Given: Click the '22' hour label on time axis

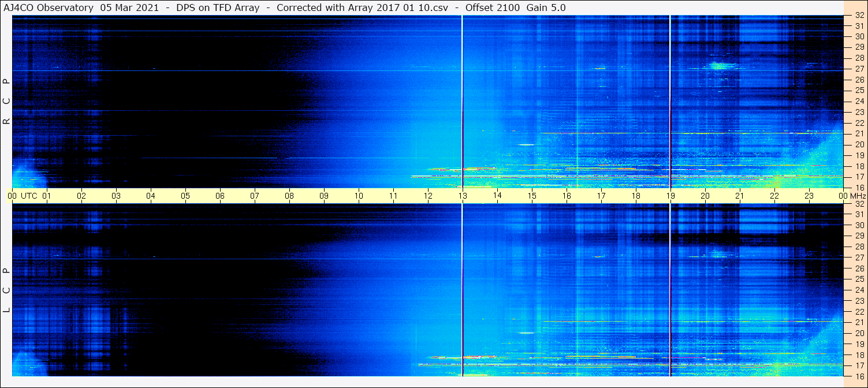Looking at the screenshot, I should point(774,196).
